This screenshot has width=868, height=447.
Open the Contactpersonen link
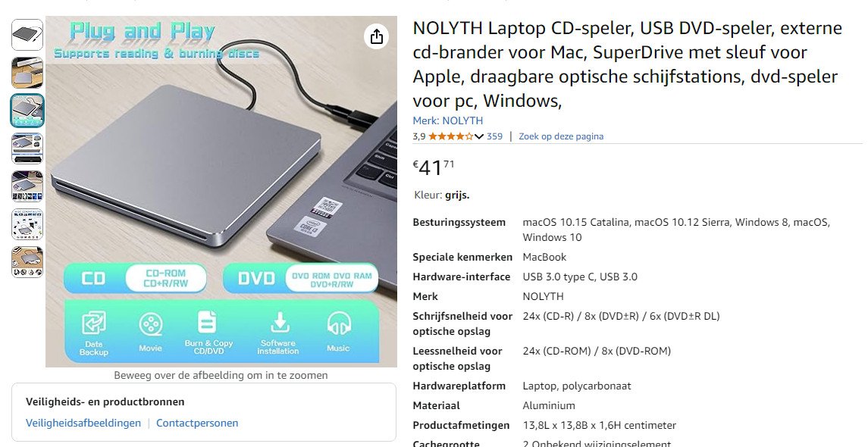197,424
